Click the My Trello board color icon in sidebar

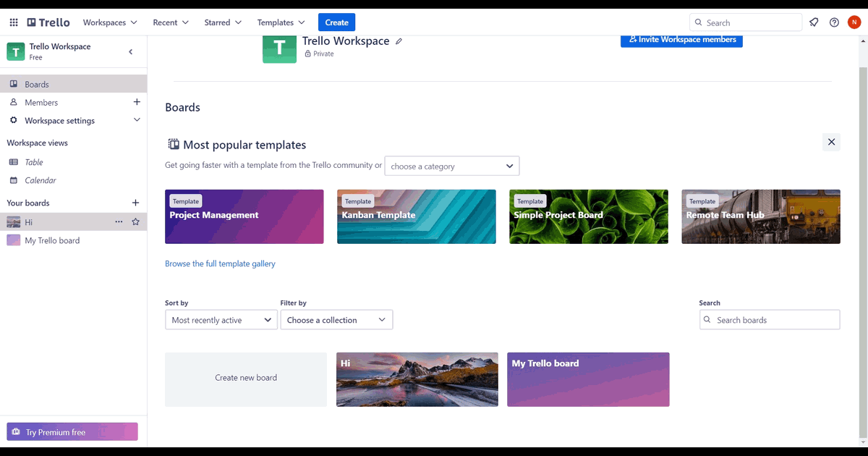[x=14, y=240]
